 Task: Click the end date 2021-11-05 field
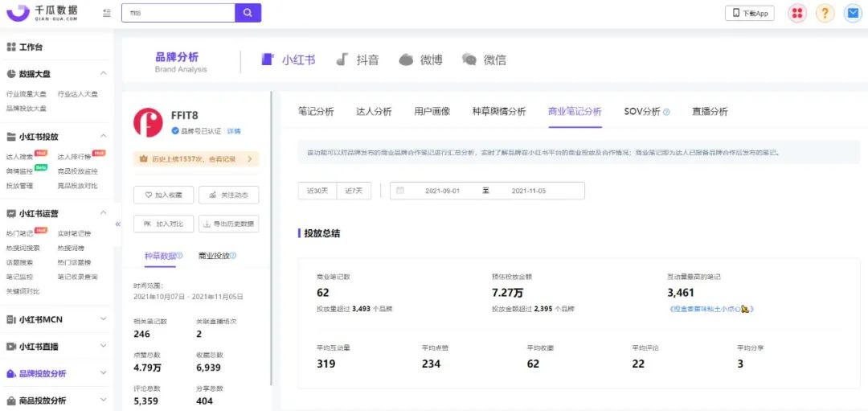click(x=529, y=191)
